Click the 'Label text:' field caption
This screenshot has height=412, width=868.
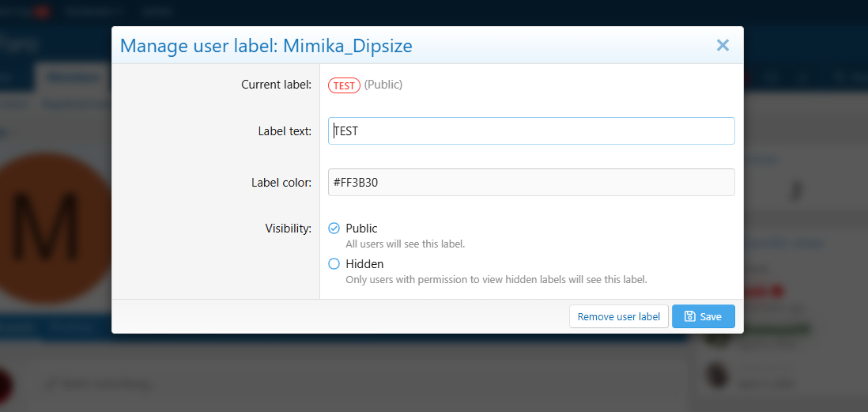pyautogui.click(x=285, y=131)
